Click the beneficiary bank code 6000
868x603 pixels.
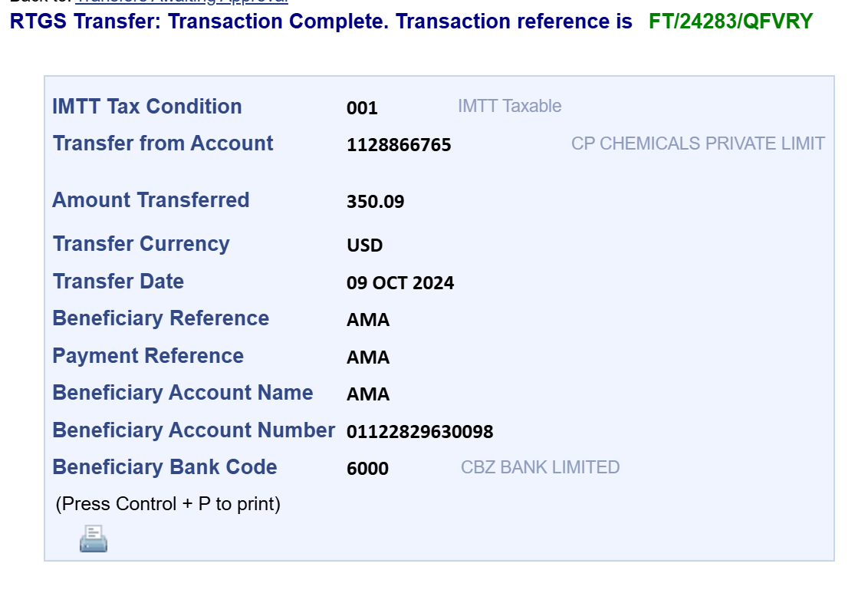367,469
